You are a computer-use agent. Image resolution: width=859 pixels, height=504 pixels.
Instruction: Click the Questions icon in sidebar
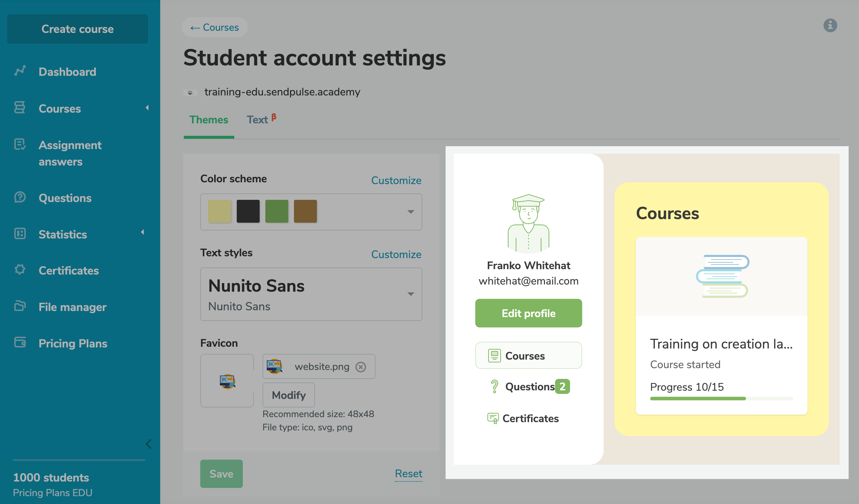pos(20,197)
